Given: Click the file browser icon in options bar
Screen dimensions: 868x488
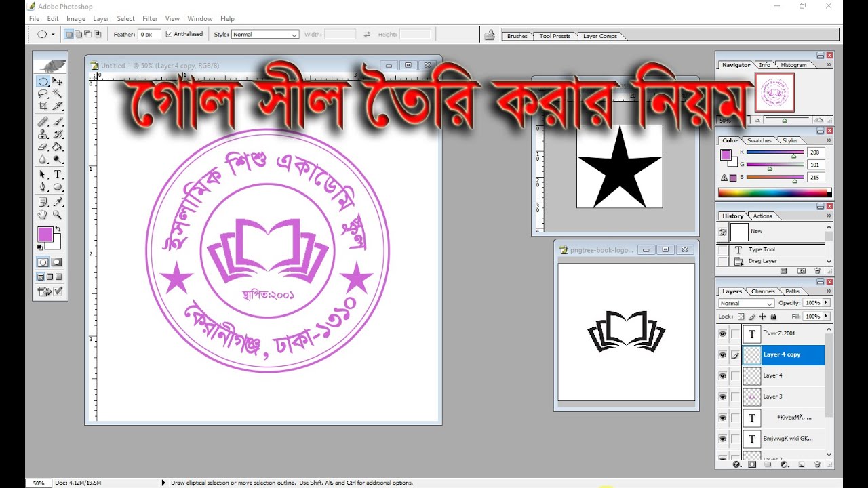Looking at the screenshot, I should 490,35.
